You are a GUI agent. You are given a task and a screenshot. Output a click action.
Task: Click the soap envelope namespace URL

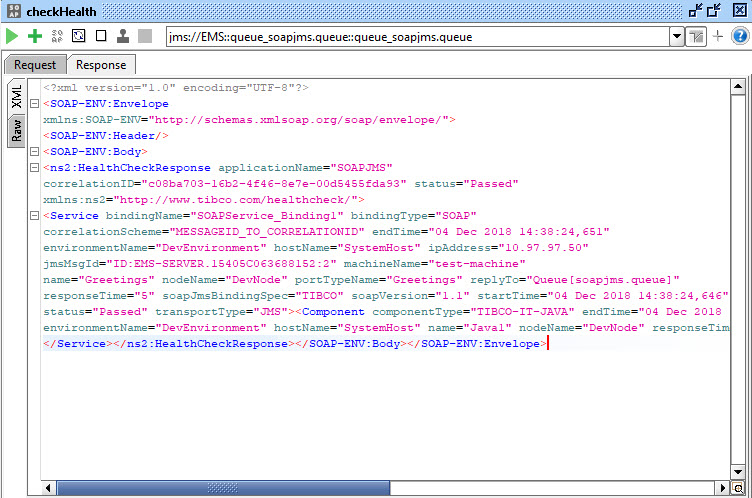point(298,119)
